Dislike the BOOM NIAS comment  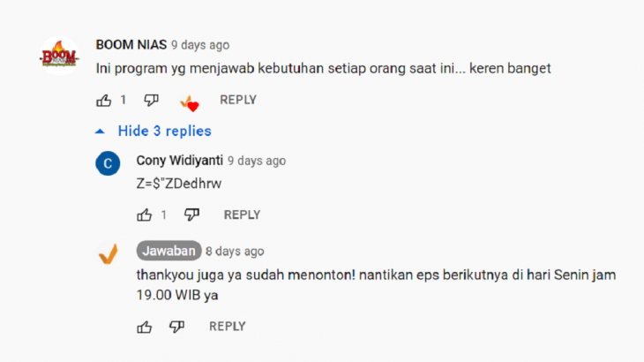tap(151, 101)
